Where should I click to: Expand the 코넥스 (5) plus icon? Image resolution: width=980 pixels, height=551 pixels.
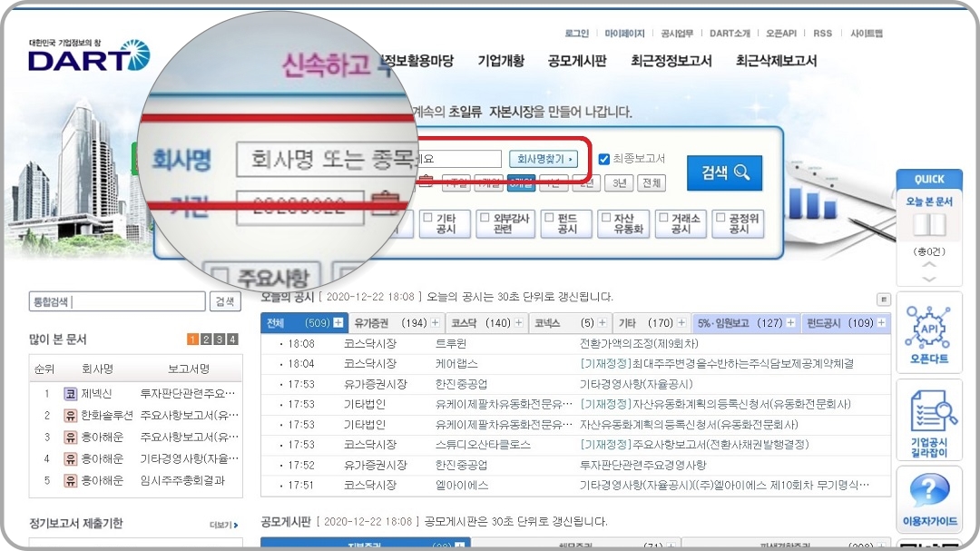602,323
